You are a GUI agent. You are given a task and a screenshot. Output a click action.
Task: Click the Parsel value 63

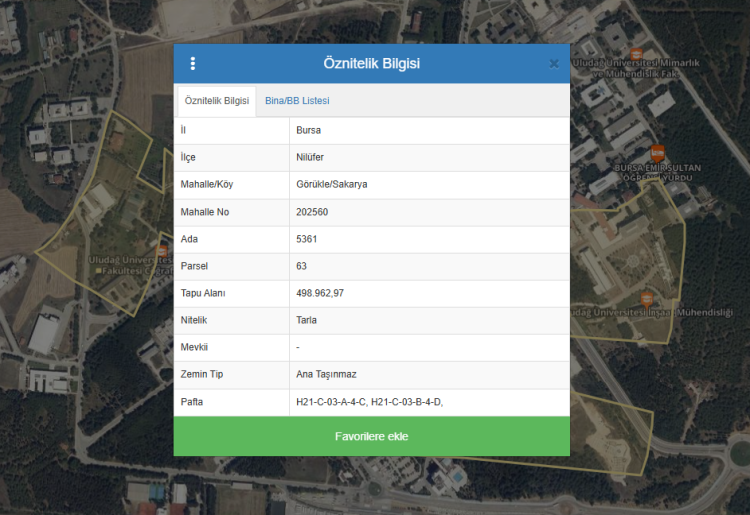point(301,266)
